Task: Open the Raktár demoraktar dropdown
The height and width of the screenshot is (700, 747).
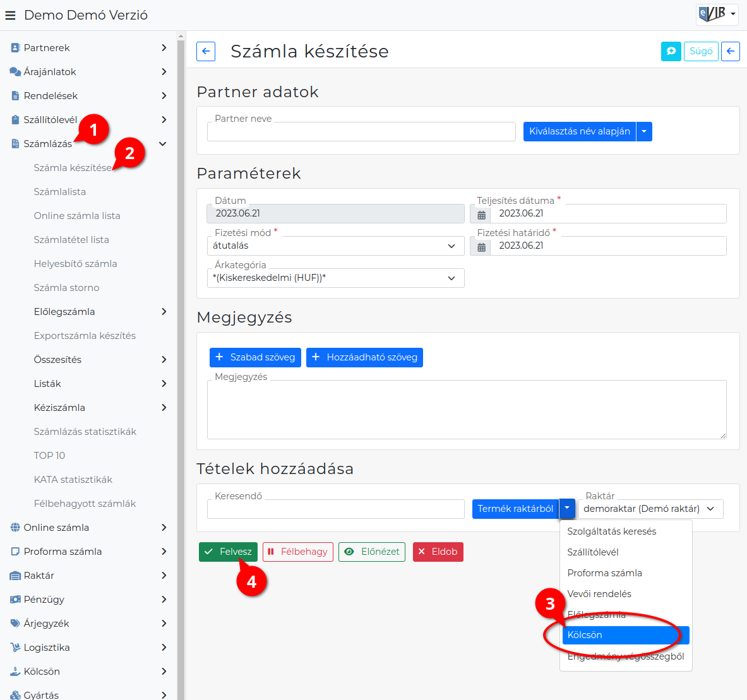Action: tap(650, 509)
